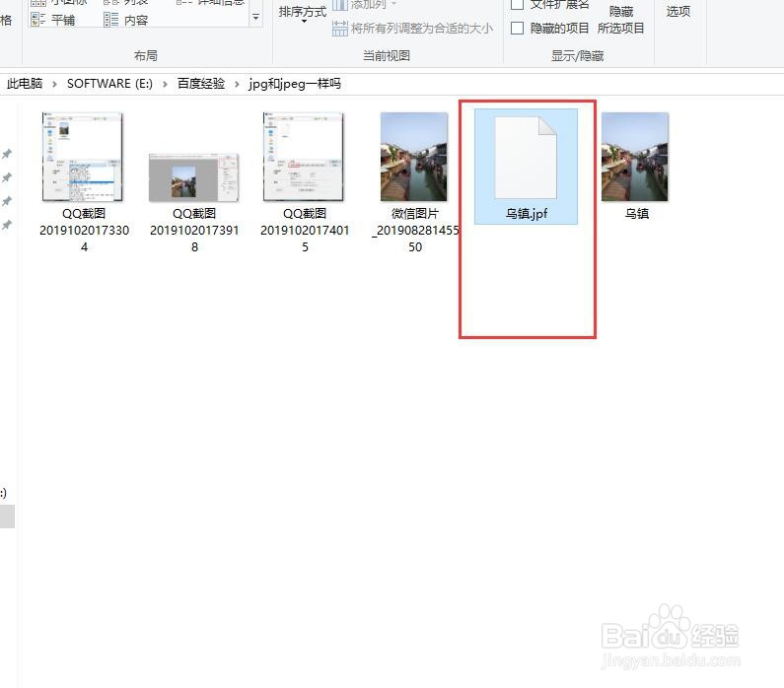Expand chevron after SOFTWARE (E:) in address bar
Image resolution: width=784 pixels, height=688 pixels.
tap(165, 84)
